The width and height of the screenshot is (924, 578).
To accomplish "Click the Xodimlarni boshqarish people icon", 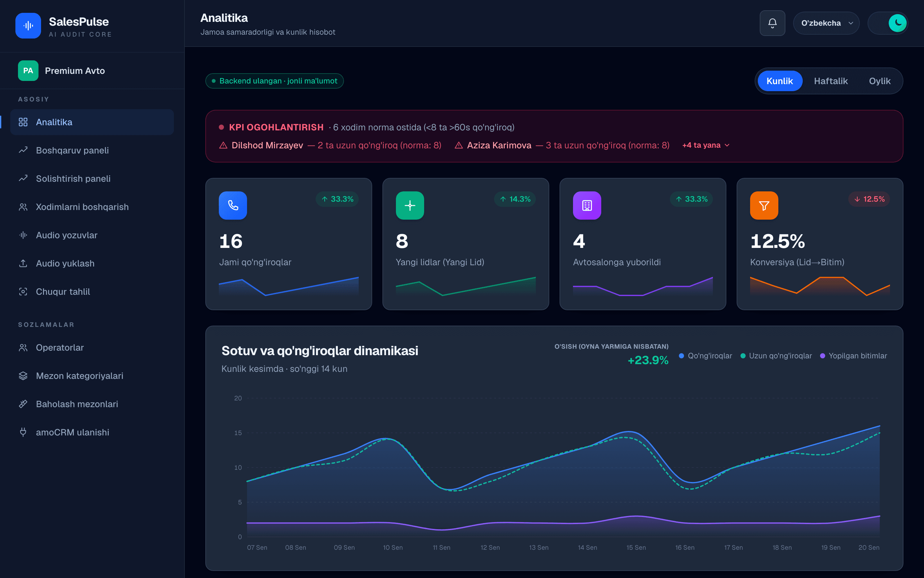I will point(23,207).
